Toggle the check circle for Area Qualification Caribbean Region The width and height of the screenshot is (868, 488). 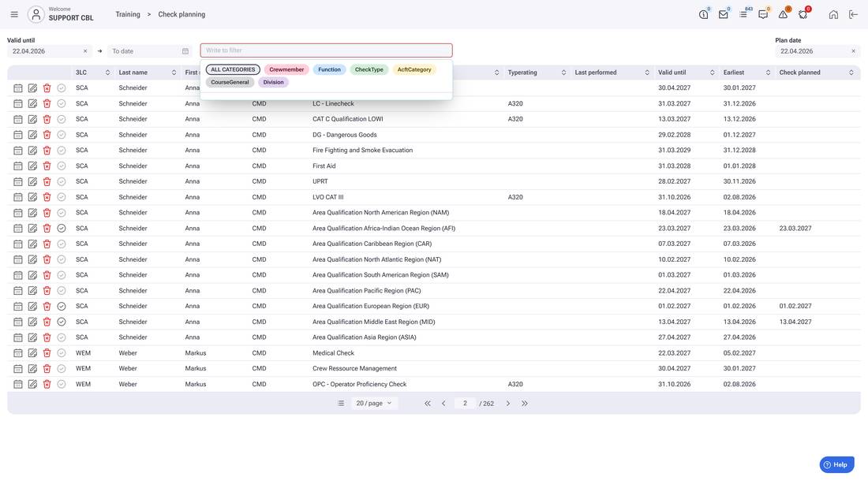(62, 244)
